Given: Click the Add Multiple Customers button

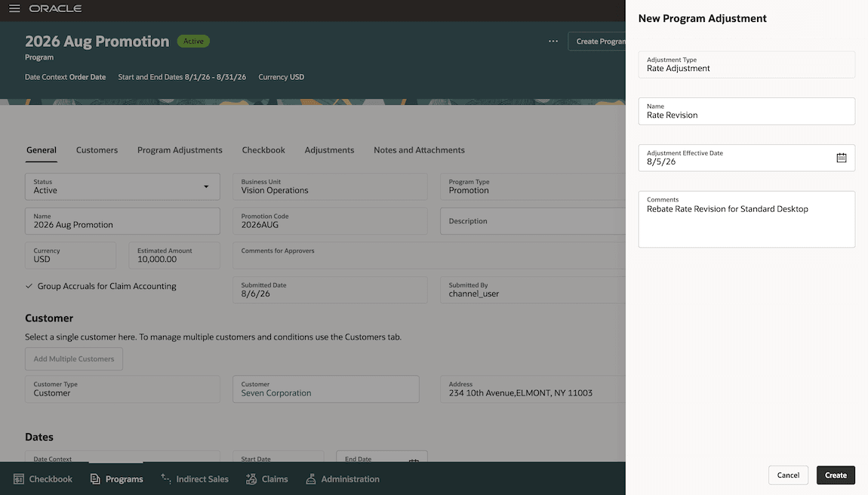Looking at the screenshot, I should (x=74, y=358).
